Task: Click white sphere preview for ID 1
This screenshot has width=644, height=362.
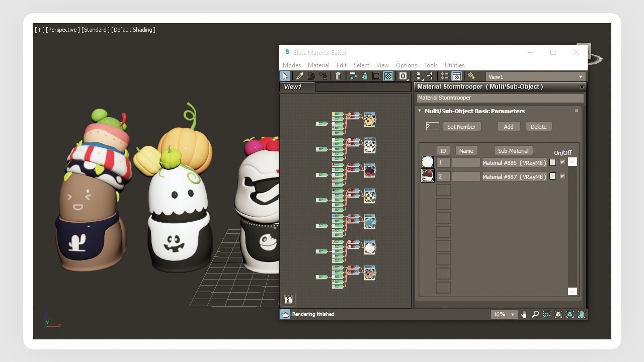Action: (x=428, y=162)
